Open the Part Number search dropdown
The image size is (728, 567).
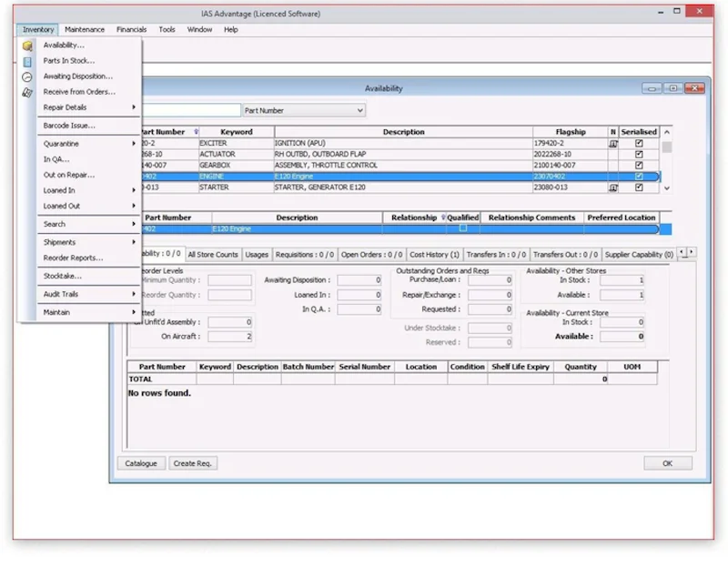(360, 110)
